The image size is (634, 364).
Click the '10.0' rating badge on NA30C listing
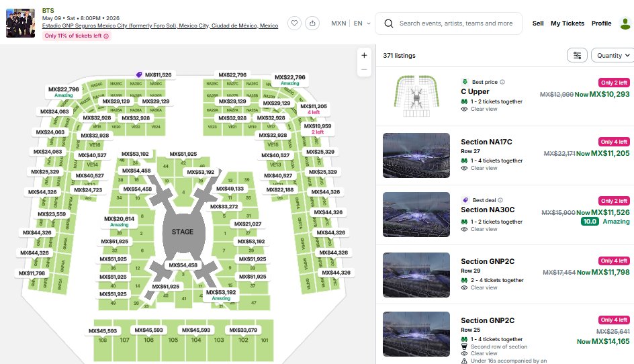click(x=590, y=221)
